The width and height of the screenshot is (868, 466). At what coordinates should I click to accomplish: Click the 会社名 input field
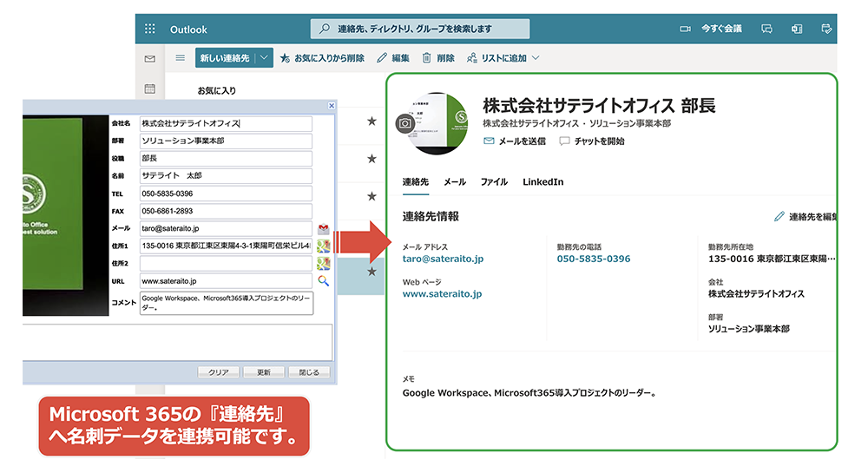coord(226,123)
